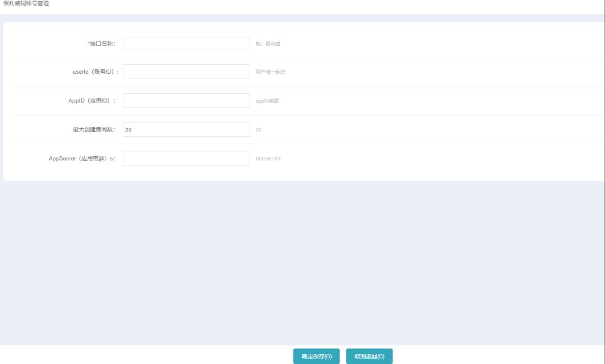This screenshot has width=605, height=364.
Task: Click the userId (账号ID) label text
Action: point(95,72)
